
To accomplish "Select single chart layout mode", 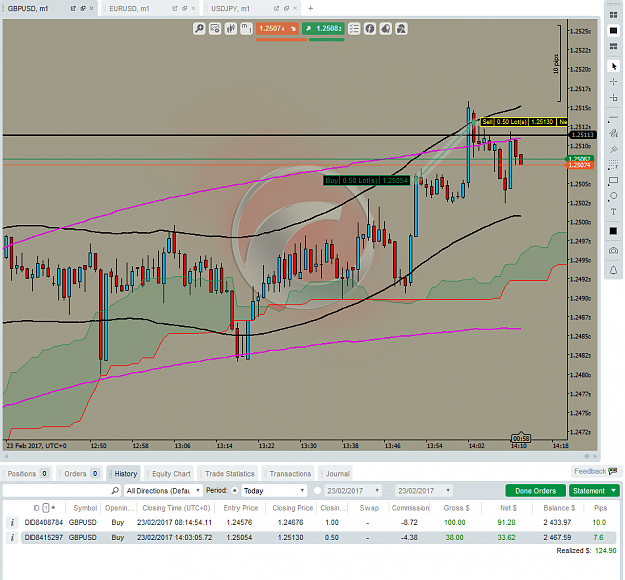I will tap(613, 30).
